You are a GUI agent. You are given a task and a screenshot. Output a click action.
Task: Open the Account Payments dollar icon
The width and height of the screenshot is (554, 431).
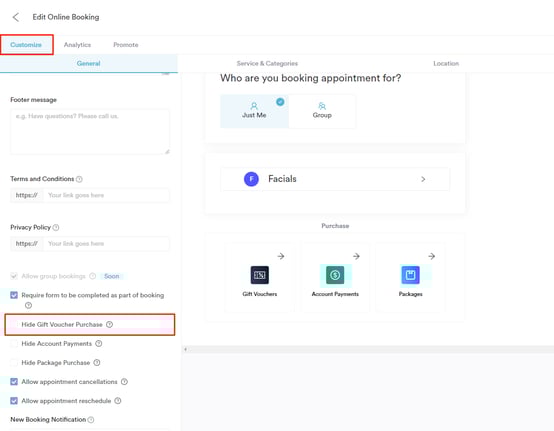point(335,275)
